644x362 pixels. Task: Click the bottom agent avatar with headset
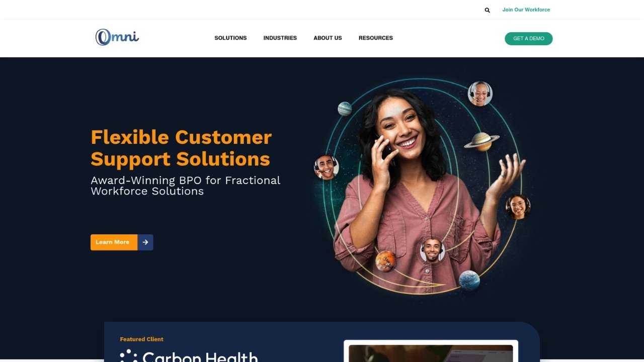[432, 250]
